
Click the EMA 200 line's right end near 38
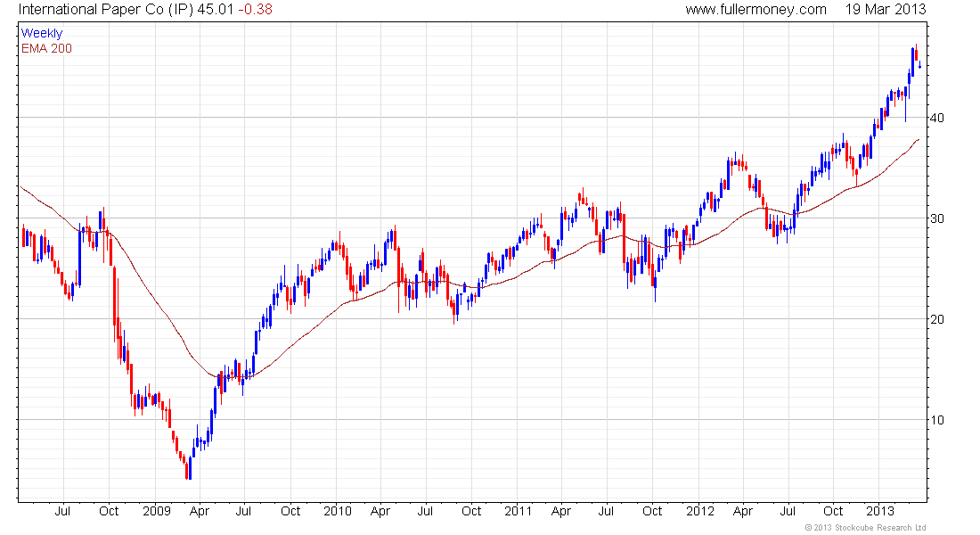click(918, 139)
